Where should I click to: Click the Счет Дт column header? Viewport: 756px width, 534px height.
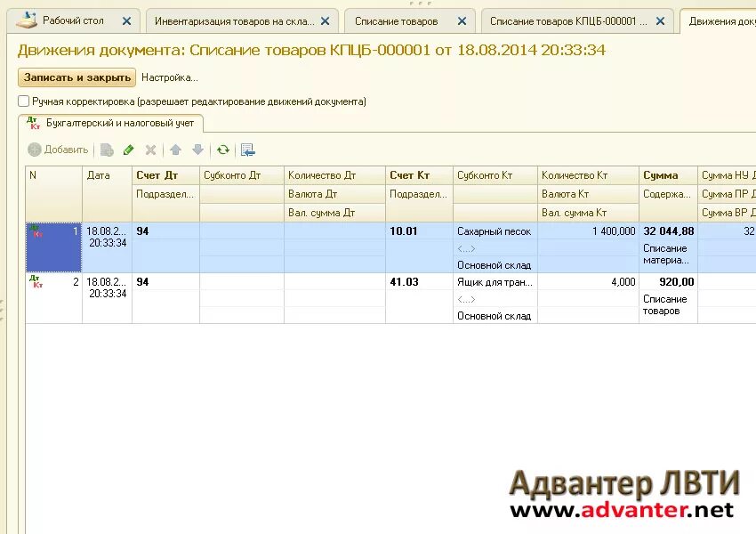(165, 175)
